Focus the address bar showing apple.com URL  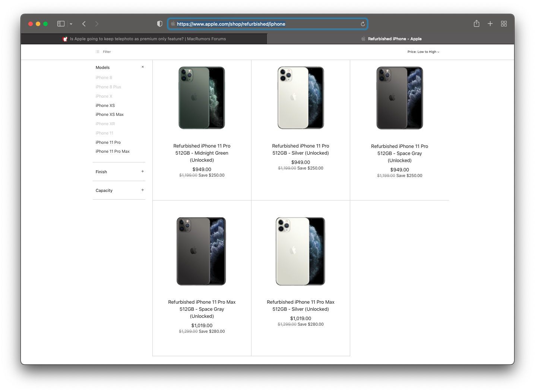click(267, 24)
